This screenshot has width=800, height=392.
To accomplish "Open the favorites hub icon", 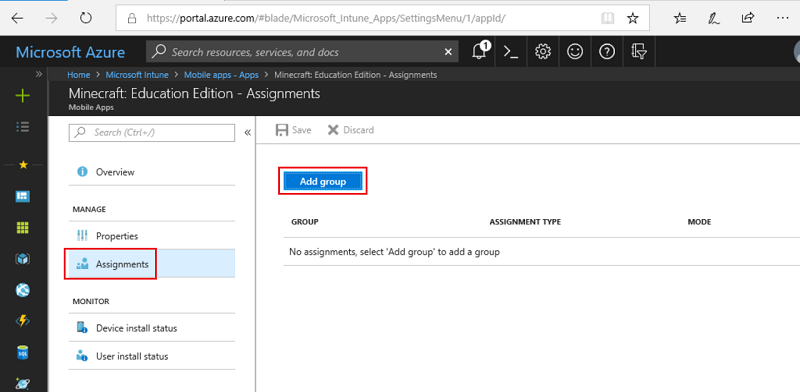I will click(x=680, y=19).
